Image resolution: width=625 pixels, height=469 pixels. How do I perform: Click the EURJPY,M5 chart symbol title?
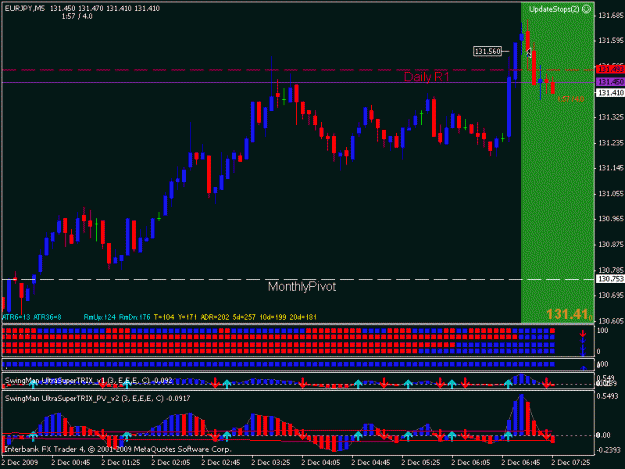pos(25,8)
